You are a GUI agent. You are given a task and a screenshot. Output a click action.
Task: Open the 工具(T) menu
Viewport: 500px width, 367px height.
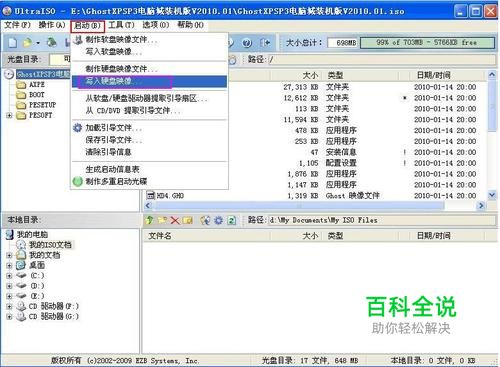coord(121,25)
